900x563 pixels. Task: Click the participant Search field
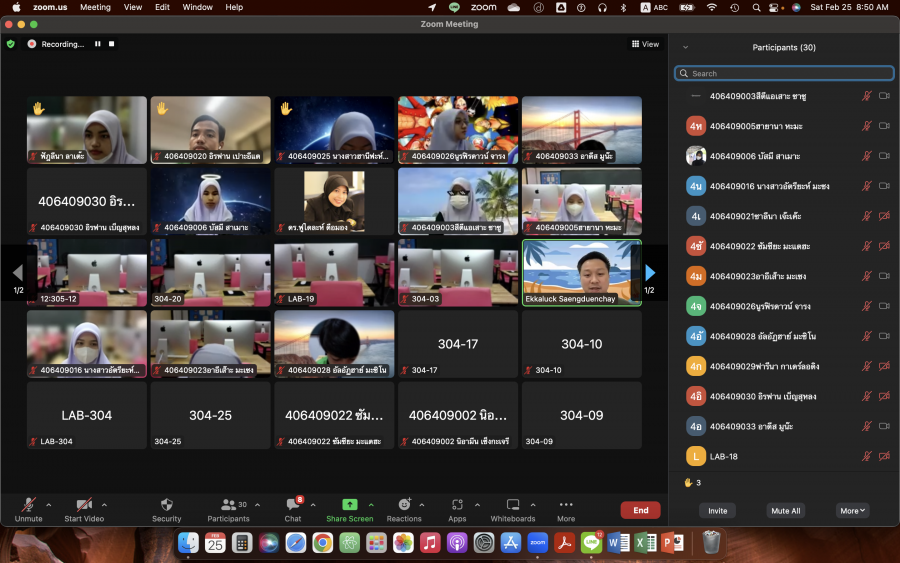click(784, 73)
